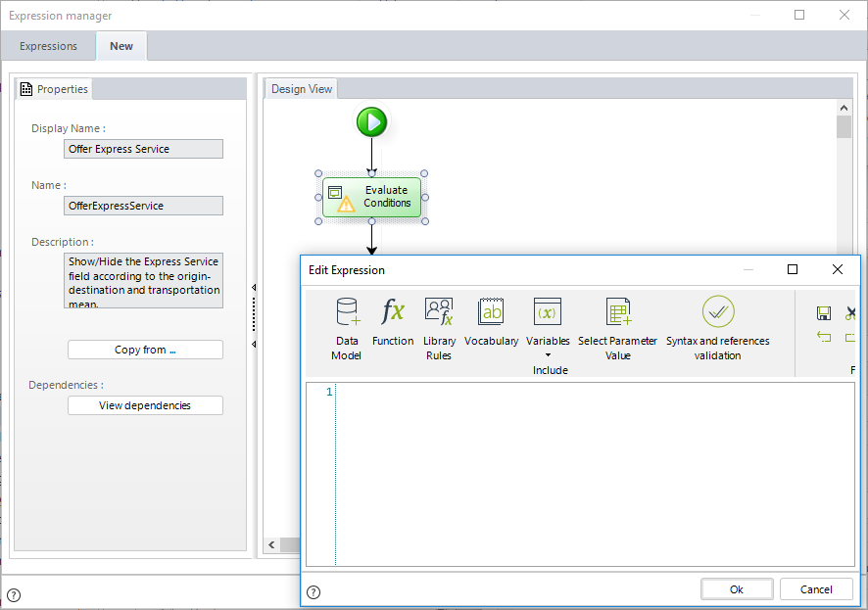868x610 pixels.
Task: Click the Cancel button
Action: point(816,589)
